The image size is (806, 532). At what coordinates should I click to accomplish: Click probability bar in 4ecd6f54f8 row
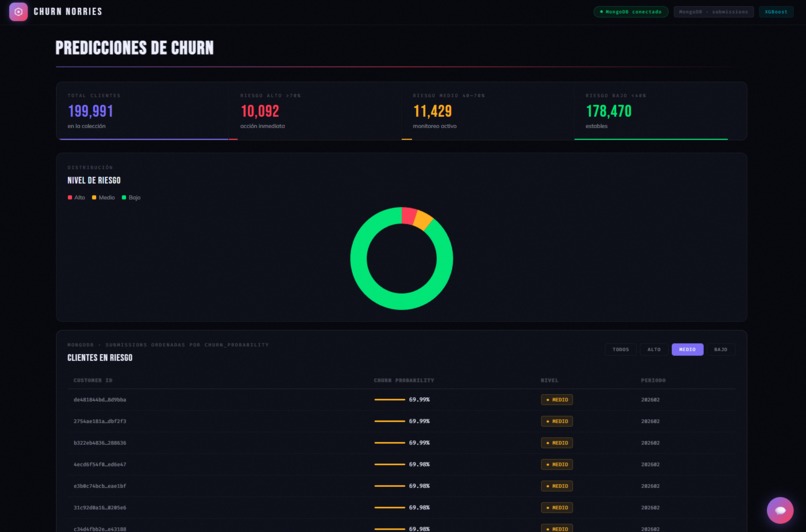point(390,464)
